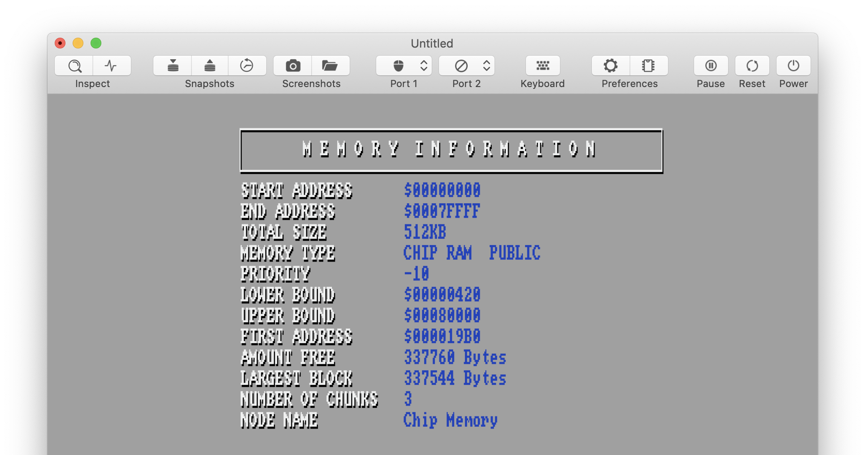Select the upper bound value $00080000
This screenshot has height=455, width=868.
pyautogui.click(x=442, y=315)
